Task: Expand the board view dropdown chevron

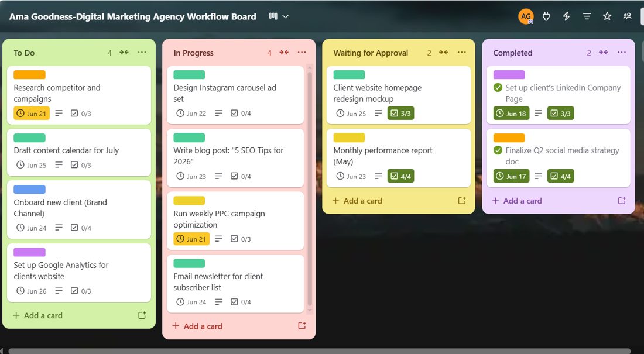Action: [286, 16]
